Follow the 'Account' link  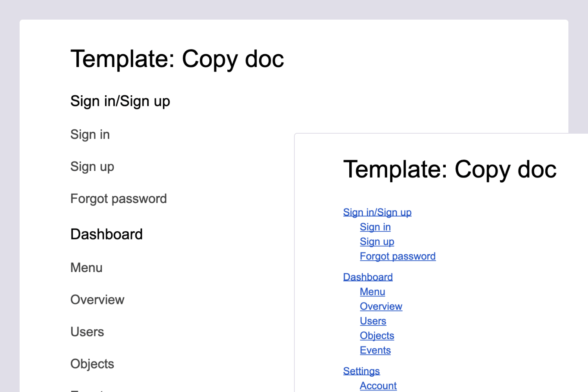pyautogui.click(x=378, y=386)
